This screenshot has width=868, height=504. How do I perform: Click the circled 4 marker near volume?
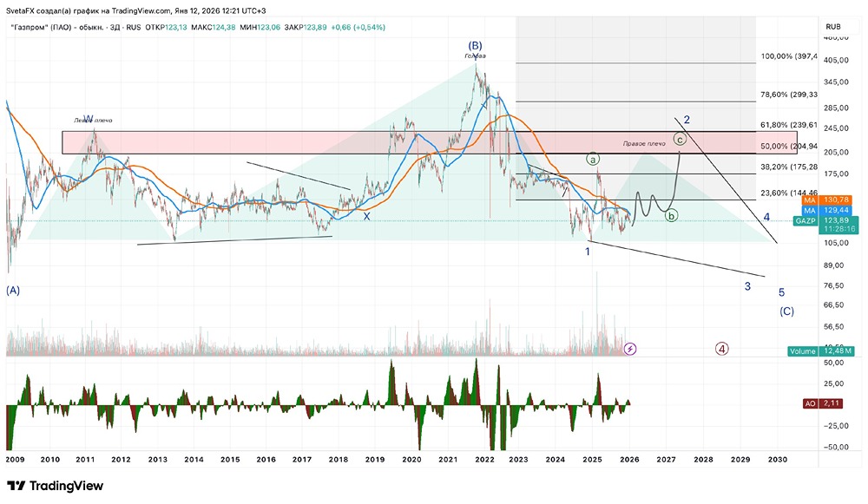(721, 349)
